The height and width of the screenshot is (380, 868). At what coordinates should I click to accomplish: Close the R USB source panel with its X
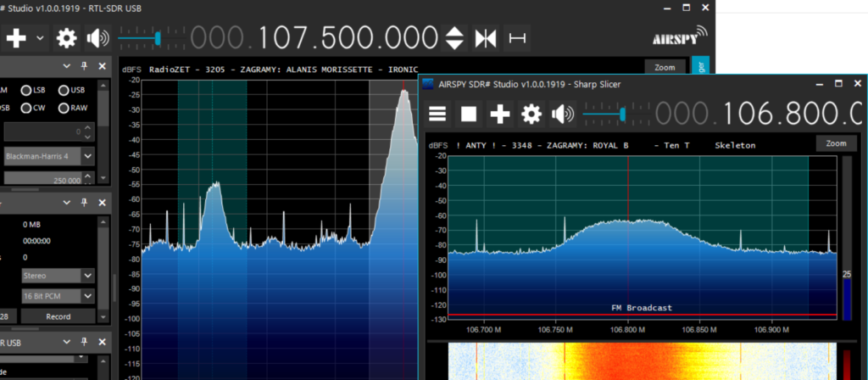(x=103, y=341)
